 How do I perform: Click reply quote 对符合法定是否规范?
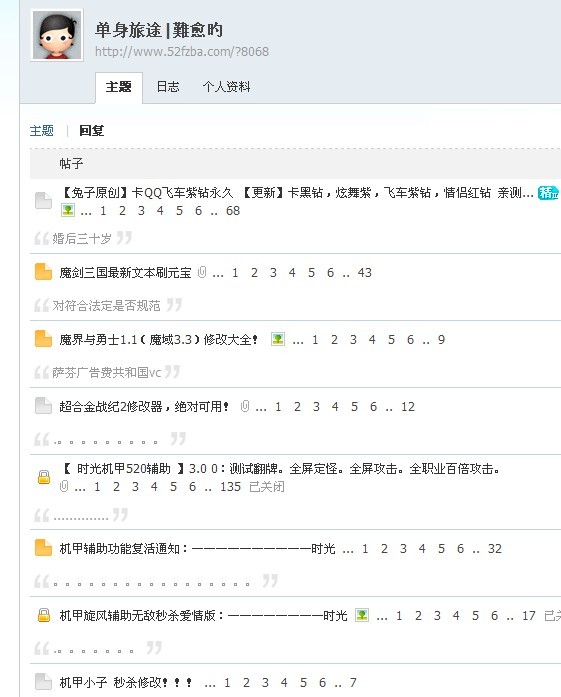106,305
